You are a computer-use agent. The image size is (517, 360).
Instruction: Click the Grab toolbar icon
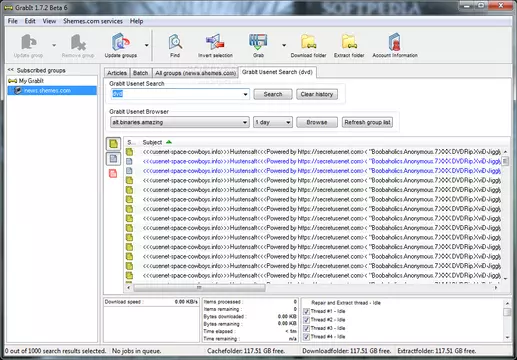click(x=258, y=45)
